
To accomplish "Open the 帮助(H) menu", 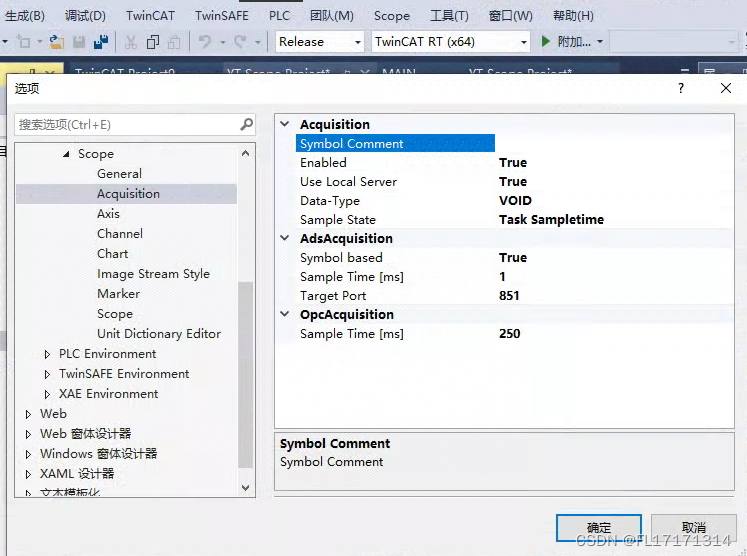I will coord(573,16).
